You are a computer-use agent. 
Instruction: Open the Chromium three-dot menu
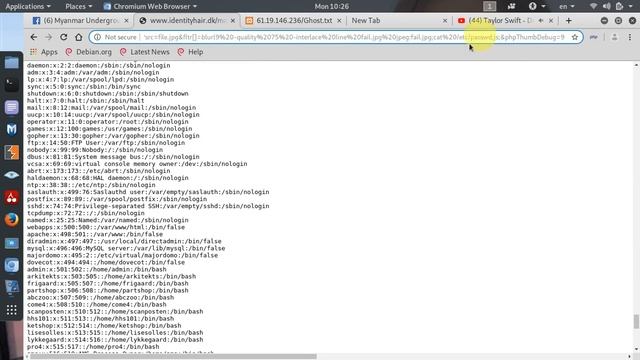point(630,37)
